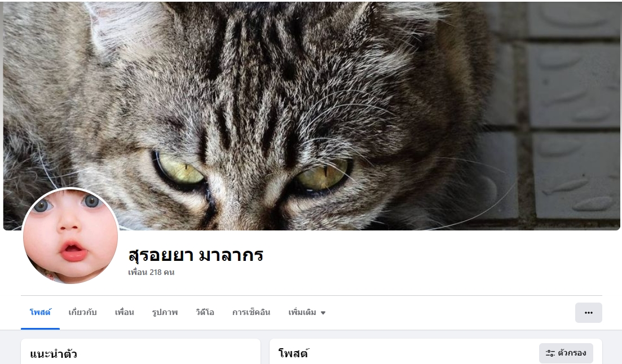Switch to the โพสต์ tab
The width and height of the screenshot is (622, 364).
[40, 313]
